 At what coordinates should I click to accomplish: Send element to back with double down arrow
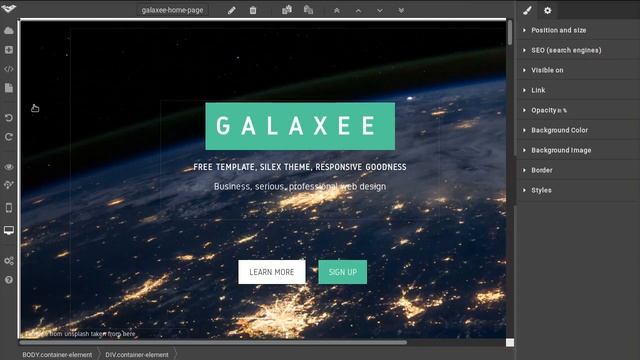click(x=401, y=11)
